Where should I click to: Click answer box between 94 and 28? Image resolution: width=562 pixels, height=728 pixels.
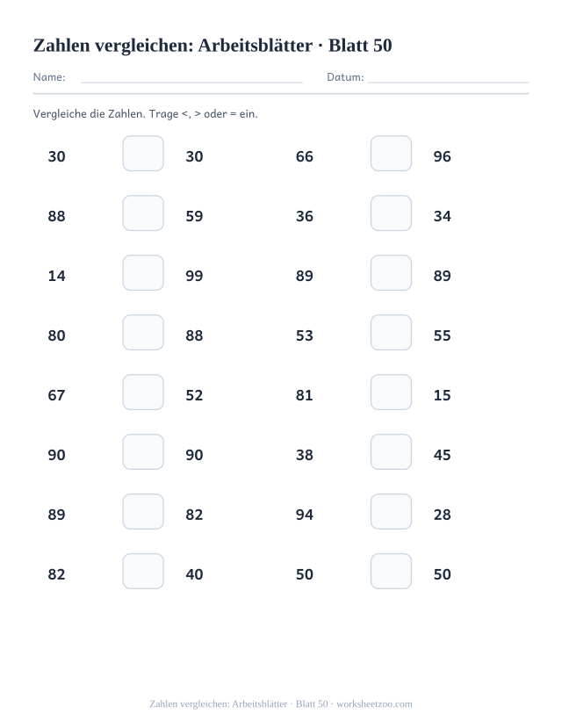(391, 512)
